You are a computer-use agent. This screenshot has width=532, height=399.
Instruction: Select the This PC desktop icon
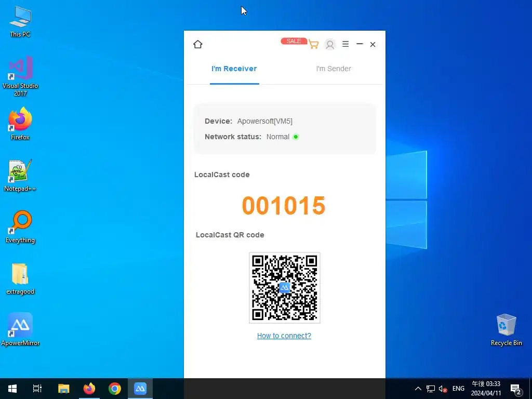tap(20, 21)
